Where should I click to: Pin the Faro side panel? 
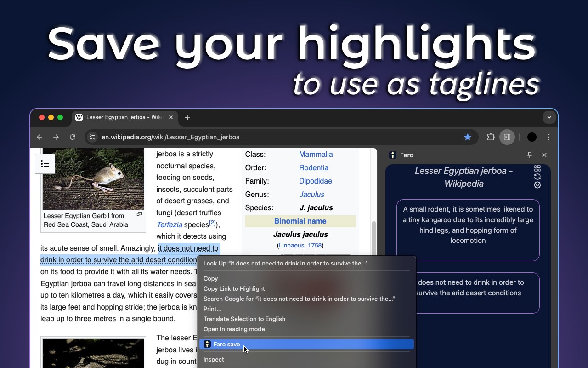(x=530, y=155)
